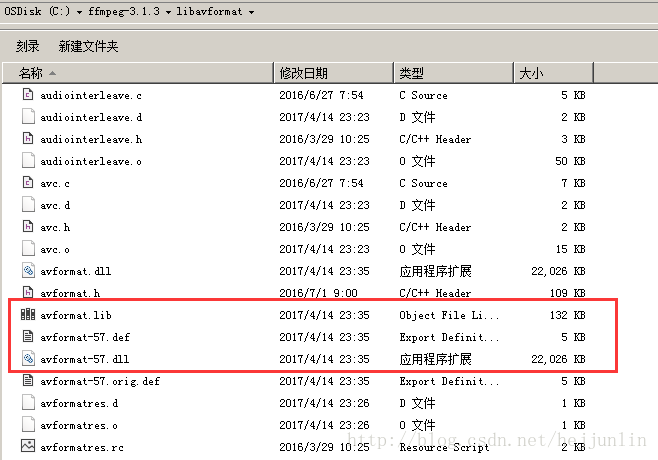
Task: Click the date 2016/7/1 9:00
Action: pyautogui.click(x=319, y=293)
